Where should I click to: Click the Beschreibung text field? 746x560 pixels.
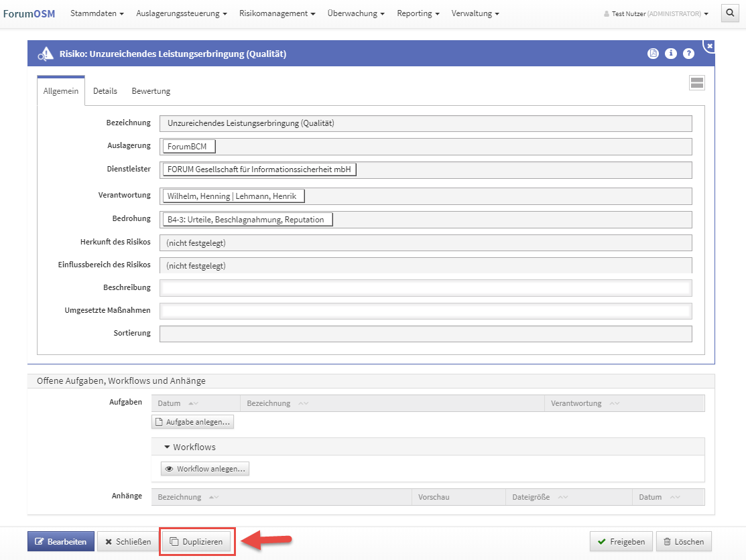[x=426, y=288]
